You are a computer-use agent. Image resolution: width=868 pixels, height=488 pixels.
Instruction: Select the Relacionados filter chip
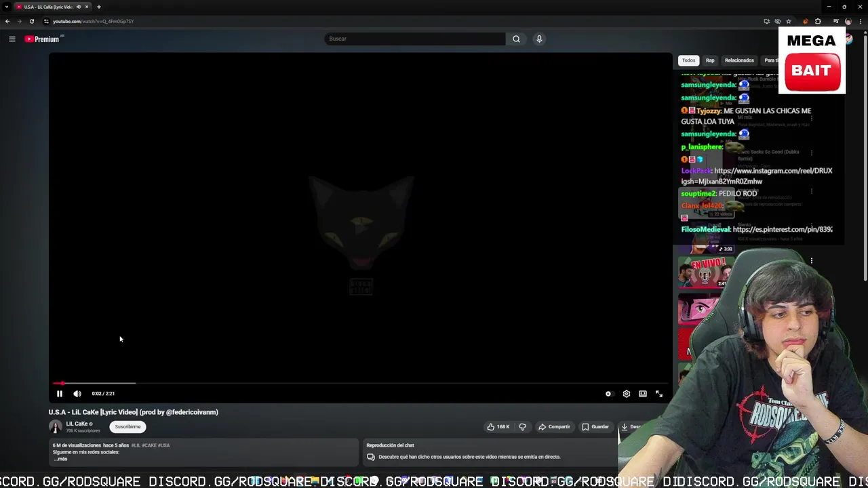(739, 60)
